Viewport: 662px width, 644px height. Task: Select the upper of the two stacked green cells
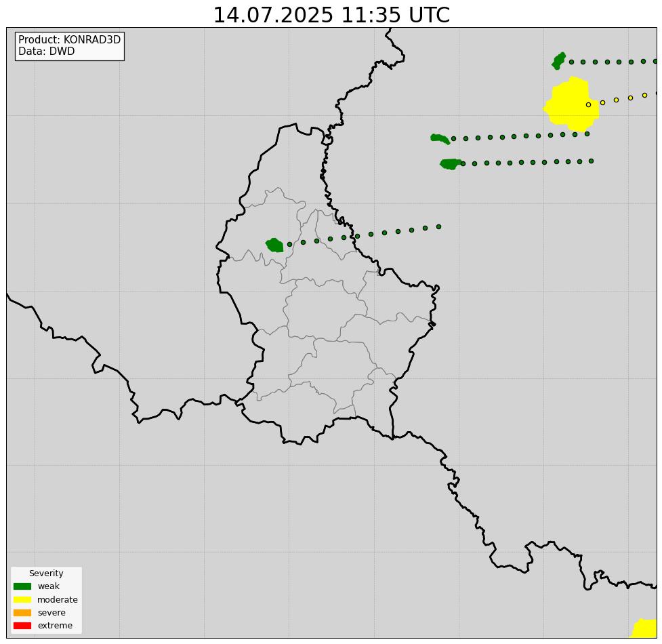pos(440,138)
